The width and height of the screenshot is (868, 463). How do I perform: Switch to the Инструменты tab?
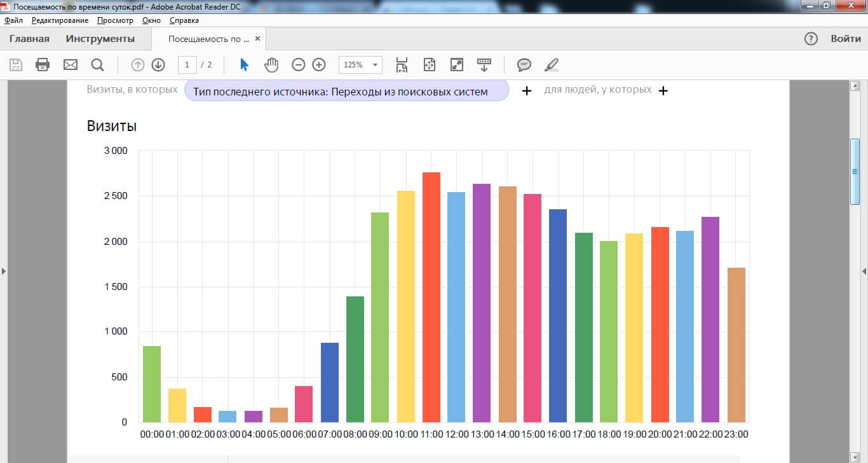(x=100, y=39)
